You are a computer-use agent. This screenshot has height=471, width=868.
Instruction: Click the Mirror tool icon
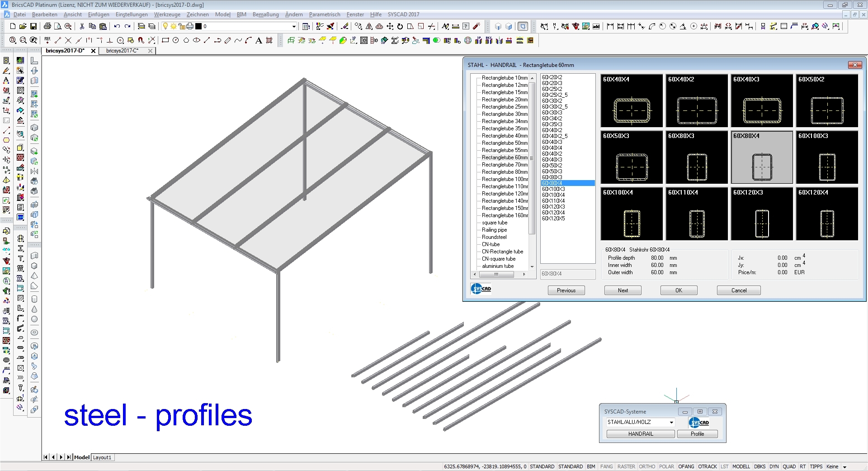(369, 26)
